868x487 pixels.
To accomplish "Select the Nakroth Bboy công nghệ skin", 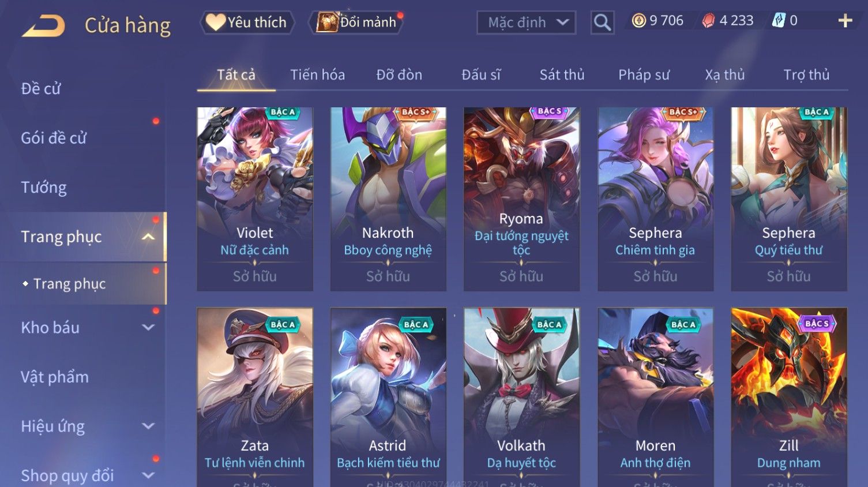I will [388, 199].
